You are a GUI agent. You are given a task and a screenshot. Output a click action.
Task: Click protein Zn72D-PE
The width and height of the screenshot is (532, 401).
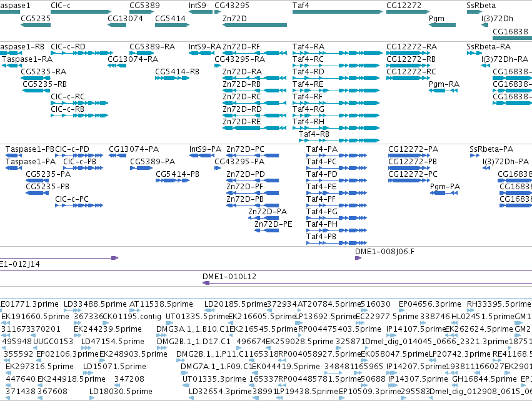[267, 230]
